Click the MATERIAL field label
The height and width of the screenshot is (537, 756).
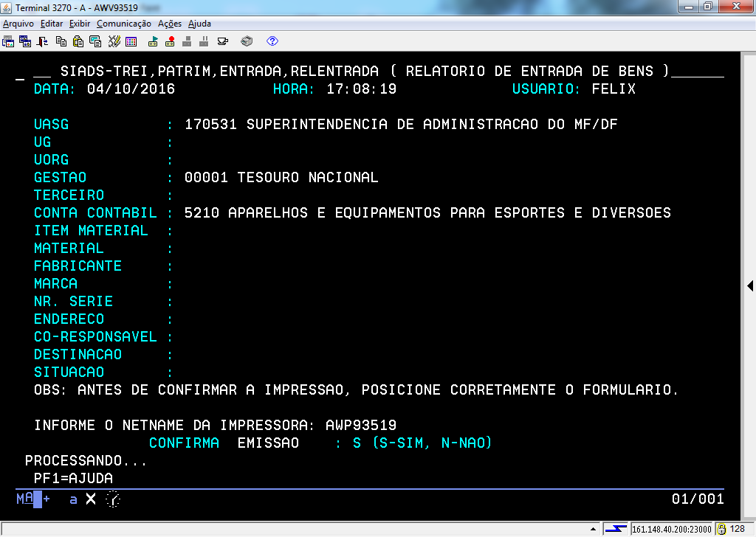pos(69,249)
